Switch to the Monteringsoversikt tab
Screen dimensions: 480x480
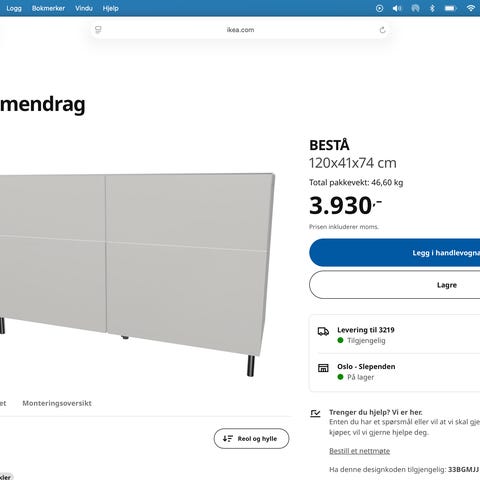57,403
